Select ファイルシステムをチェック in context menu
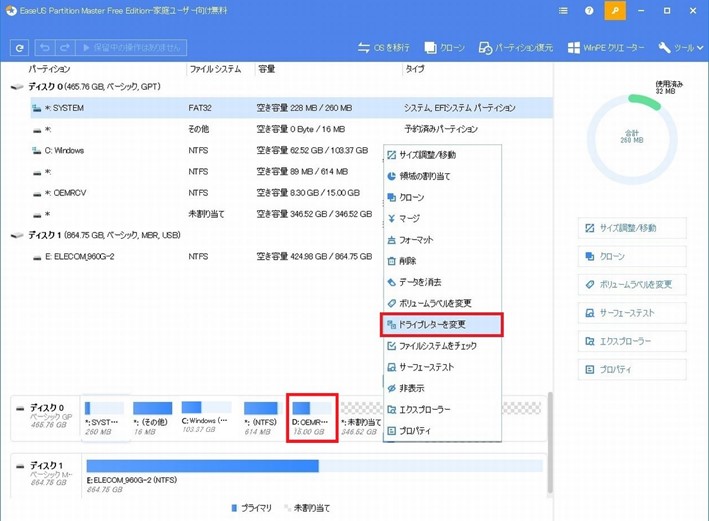 (x=442, y=346)
